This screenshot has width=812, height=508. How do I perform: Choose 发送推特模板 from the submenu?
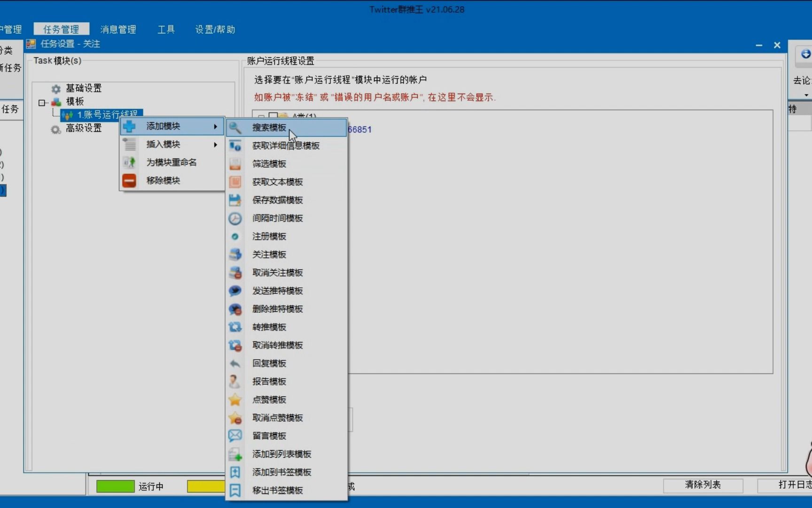point(287,291)
